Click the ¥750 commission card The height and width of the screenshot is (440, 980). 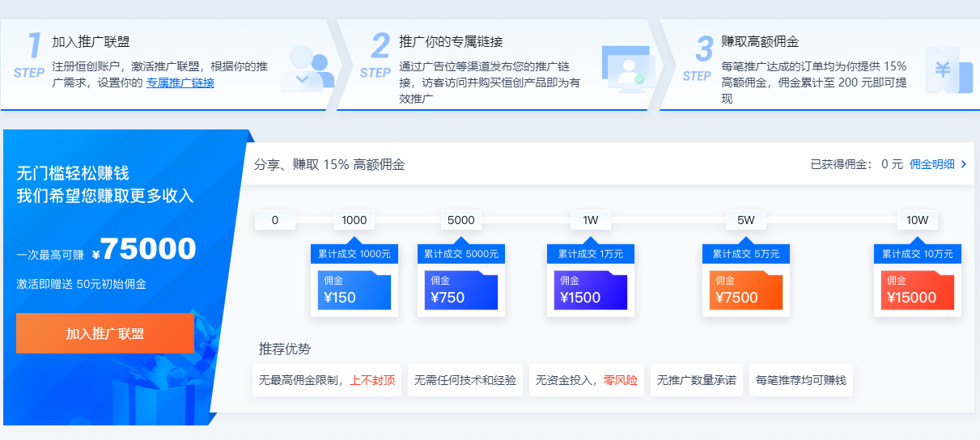[461, 290]
